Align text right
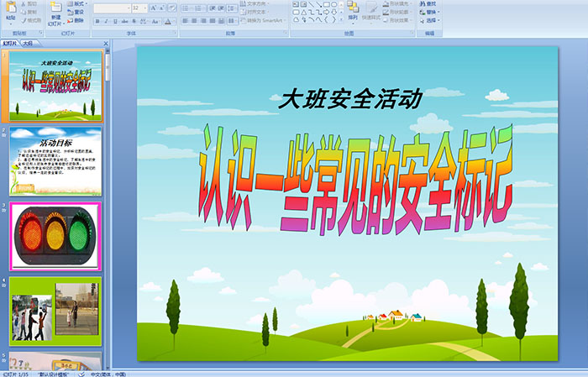Image resolution: width=588 pixels, height=377 pixels. 203,21
